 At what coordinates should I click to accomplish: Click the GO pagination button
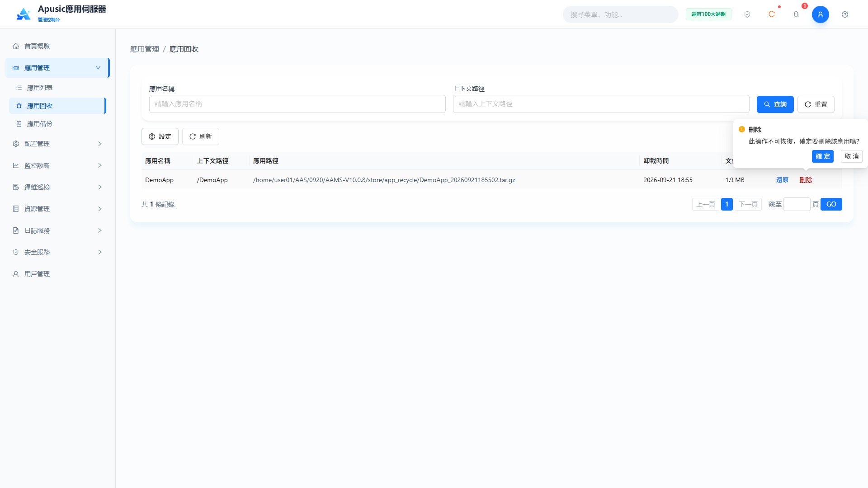pyautogui.click(x=831, y=204)
